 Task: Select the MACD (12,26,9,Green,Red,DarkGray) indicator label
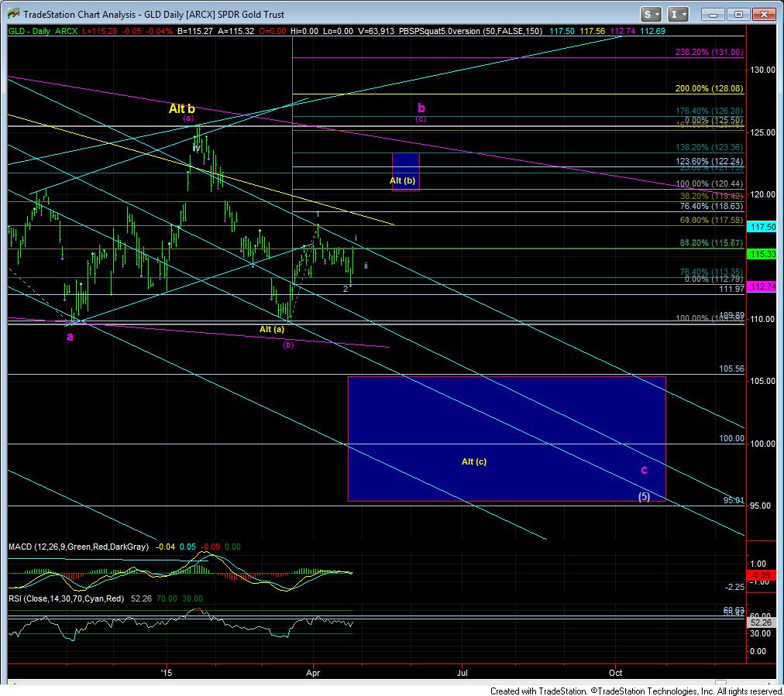click(x=78, y=547)
